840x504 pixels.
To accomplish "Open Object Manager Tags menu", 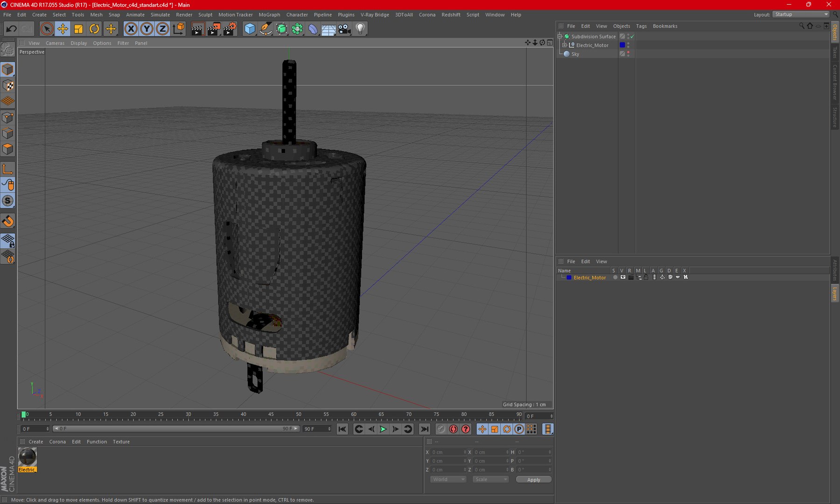I will pyautogui.click(x=641, y=26).
